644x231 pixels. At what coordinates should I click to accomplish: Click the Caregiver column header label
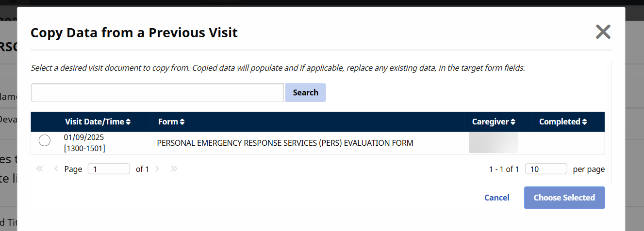(490, 122)
